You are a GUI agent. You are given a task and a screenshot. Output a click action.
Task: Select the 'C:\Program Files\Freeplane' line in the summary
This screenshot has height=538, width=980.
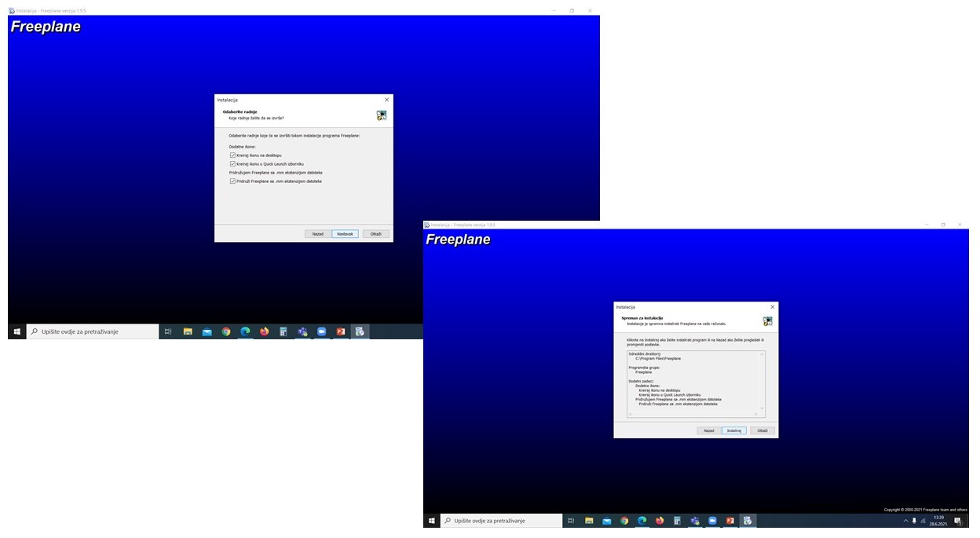pyautogui.click(x=658, y=358)
